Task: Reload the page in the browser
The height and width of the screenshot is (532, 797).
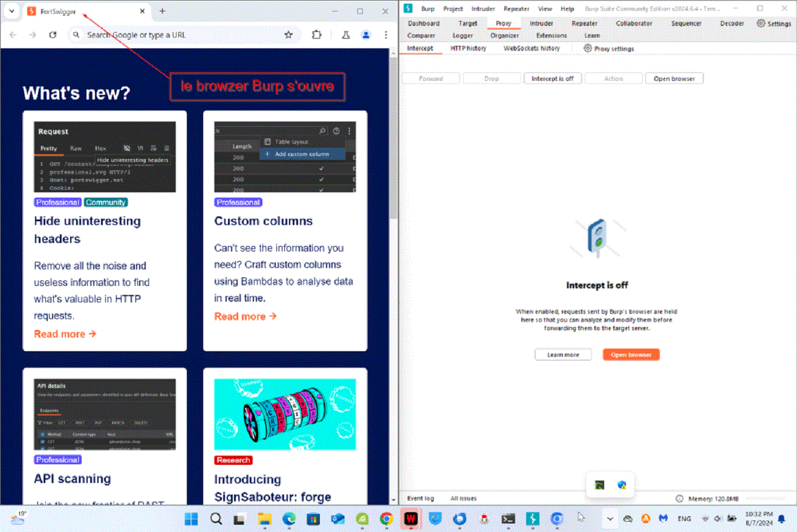Action: 53,35
